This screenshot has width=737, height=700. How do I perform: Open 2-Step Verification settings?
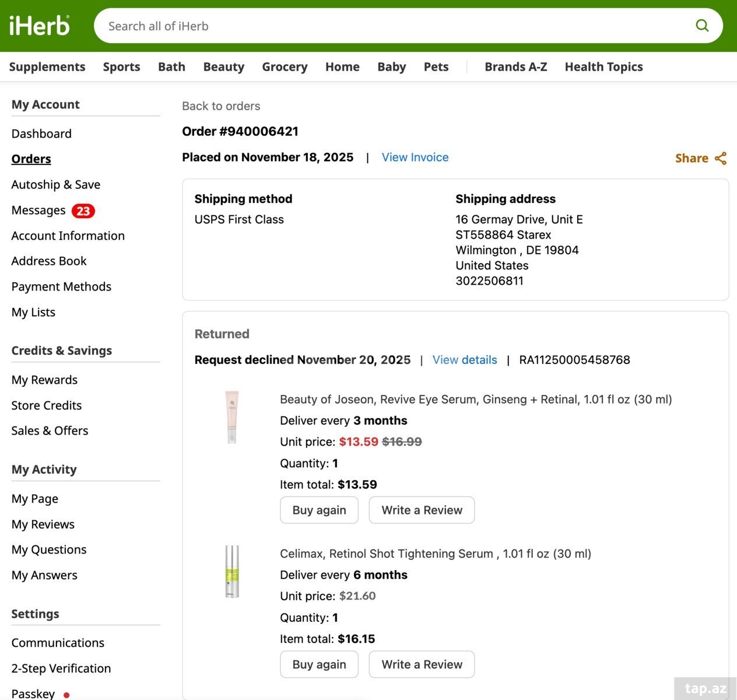[x=61, y=668]
